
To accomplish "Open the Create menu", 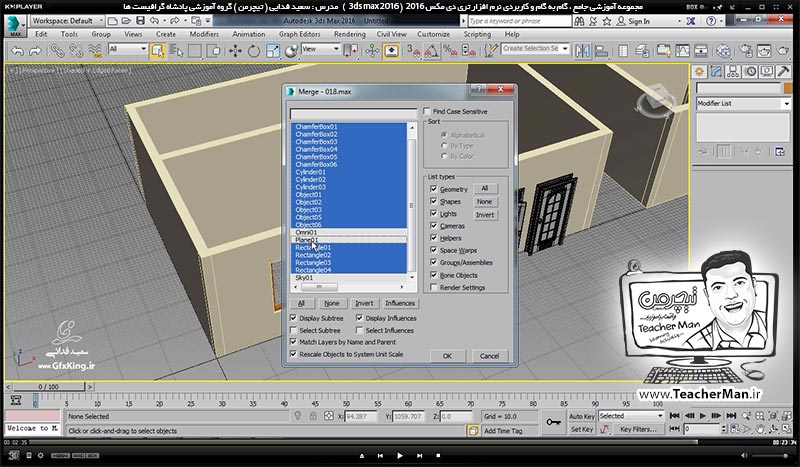I will 166,34.
